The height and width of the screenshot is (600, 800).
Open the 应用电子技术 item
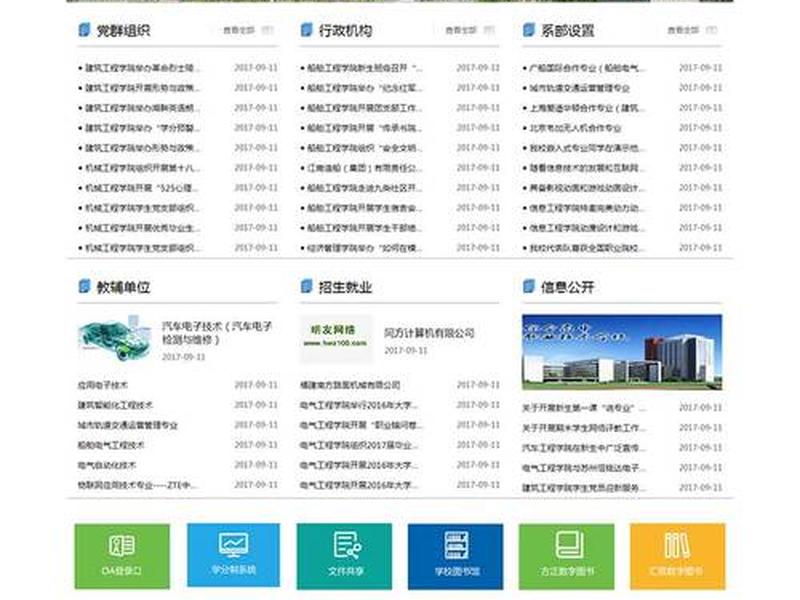(x=103, y=385)
